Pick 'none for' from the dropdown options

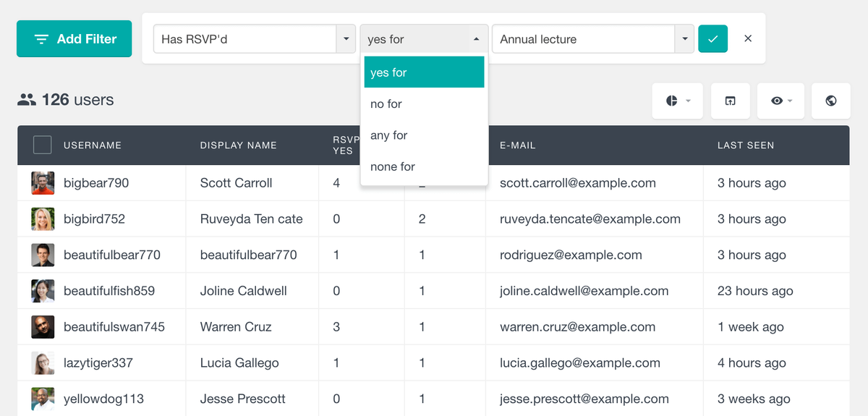click(393, 166)
